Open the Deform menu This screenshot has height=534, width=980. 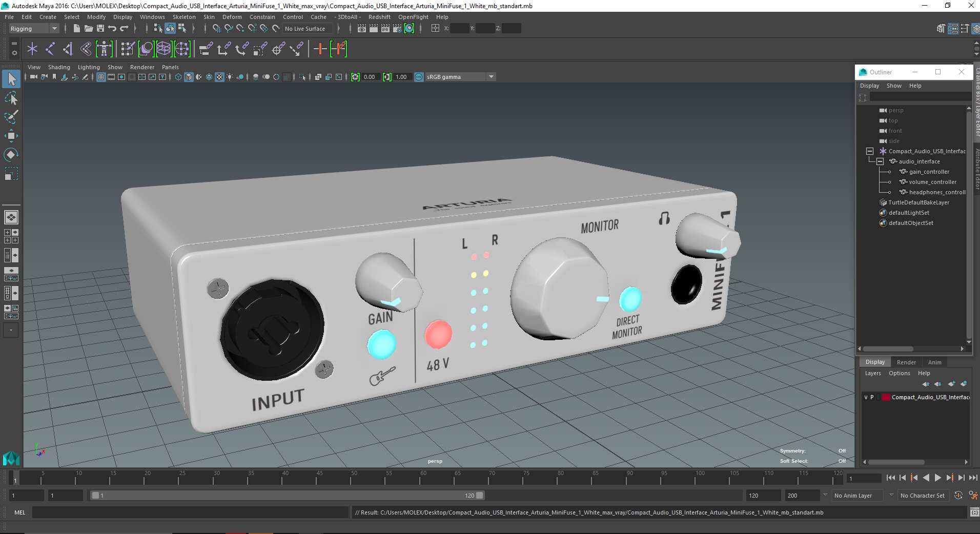coord(232,17)
